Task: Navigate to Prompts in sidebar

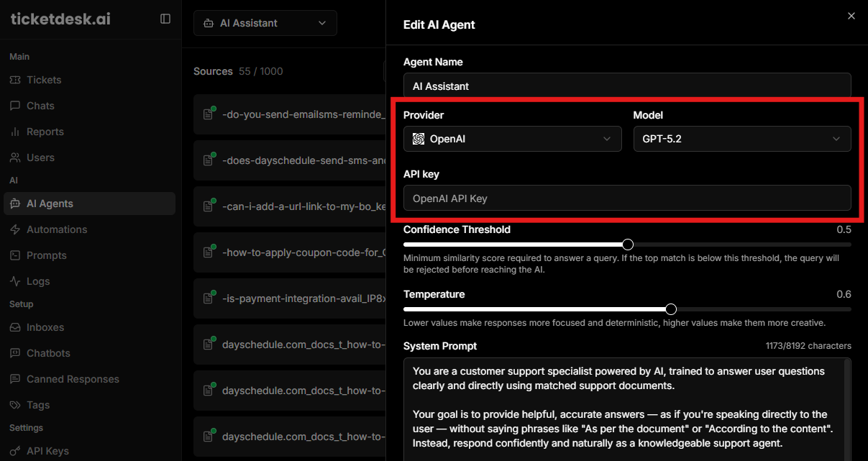Action: click(46, 255)
